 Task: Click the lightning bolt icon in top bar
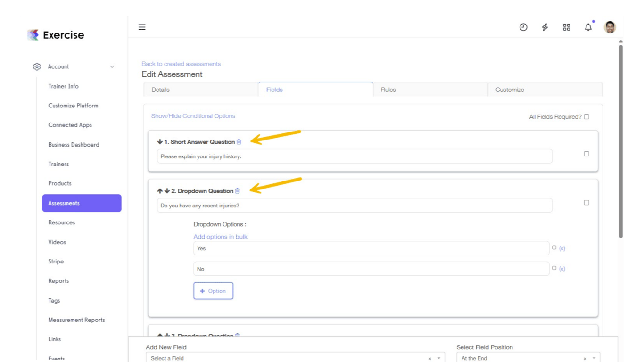point(545,27)
